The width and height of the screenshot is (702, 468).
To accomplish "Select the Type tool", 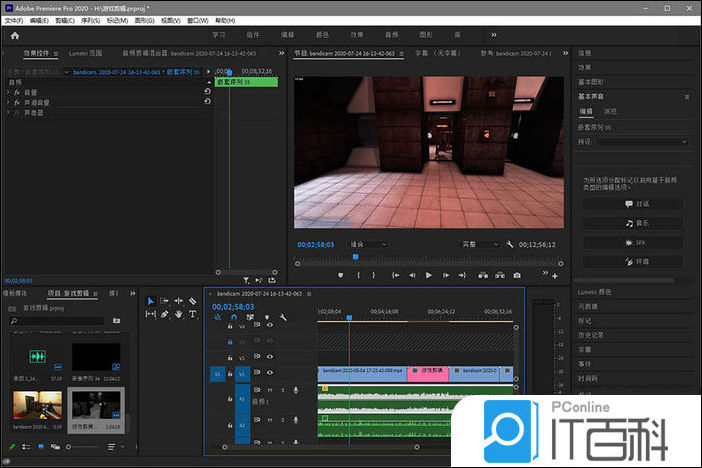I will pyautogui.click(x=192, y=314).
